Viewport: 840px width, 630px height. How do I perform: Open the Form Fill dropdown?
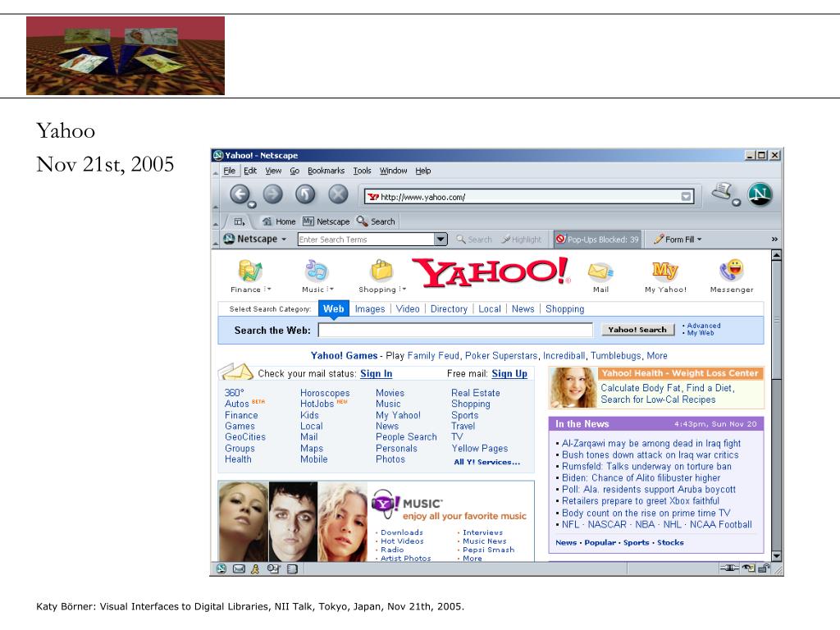[677, 240]
